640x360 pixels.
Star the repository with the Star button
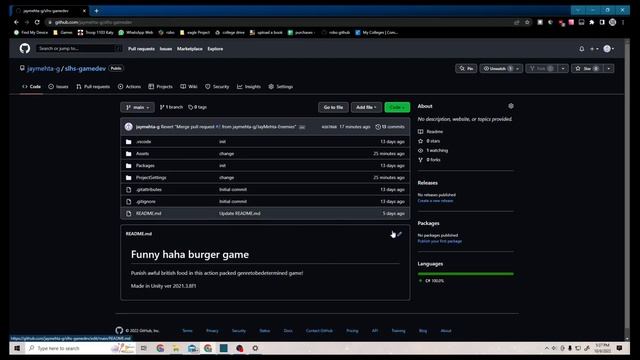[587, 69]
